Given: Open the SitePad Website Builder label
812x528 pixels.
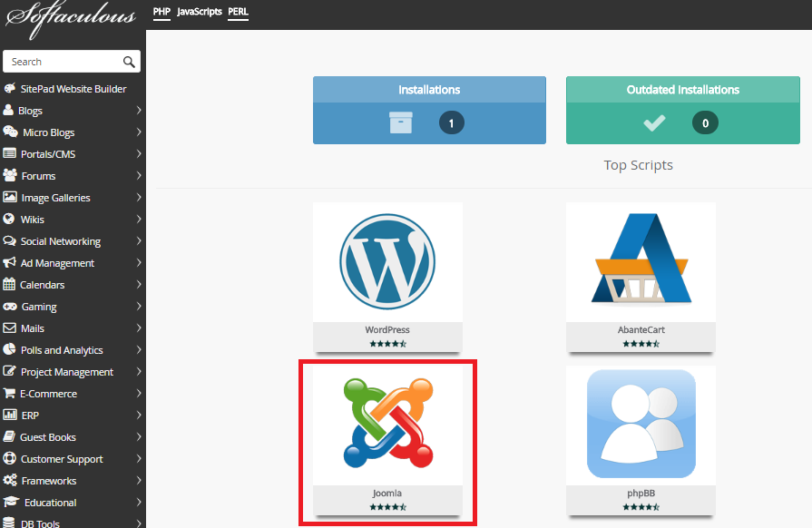Looking at the screenshot, I should [x=73, y=89].
